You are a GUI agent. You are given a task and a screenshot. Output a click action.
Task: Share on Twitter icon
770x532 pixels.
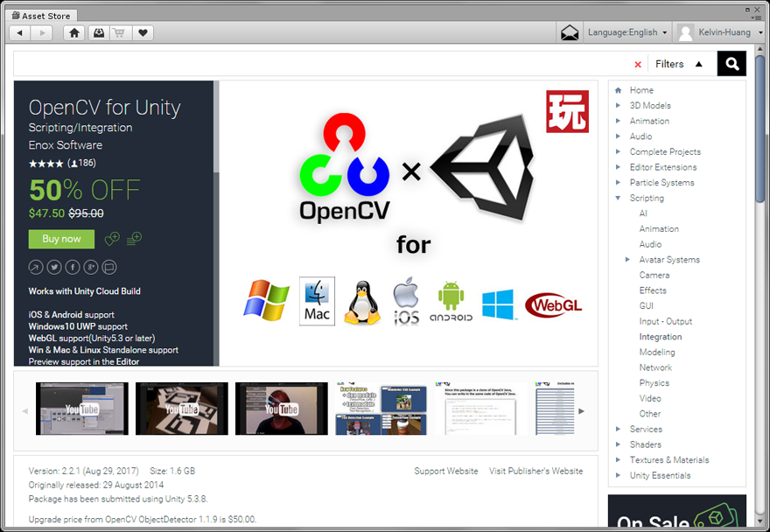click(x=54, y=267)
